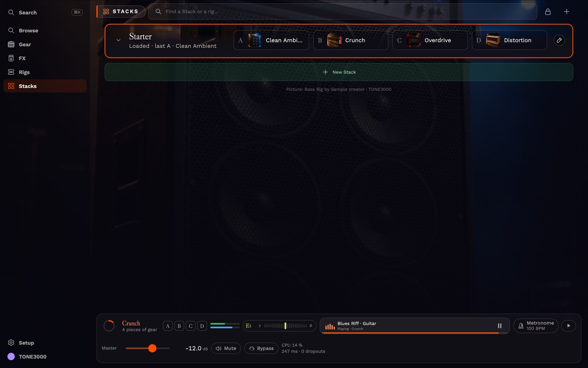Switch to slot B in player bar
588x368 pixels.
(179, 326)
